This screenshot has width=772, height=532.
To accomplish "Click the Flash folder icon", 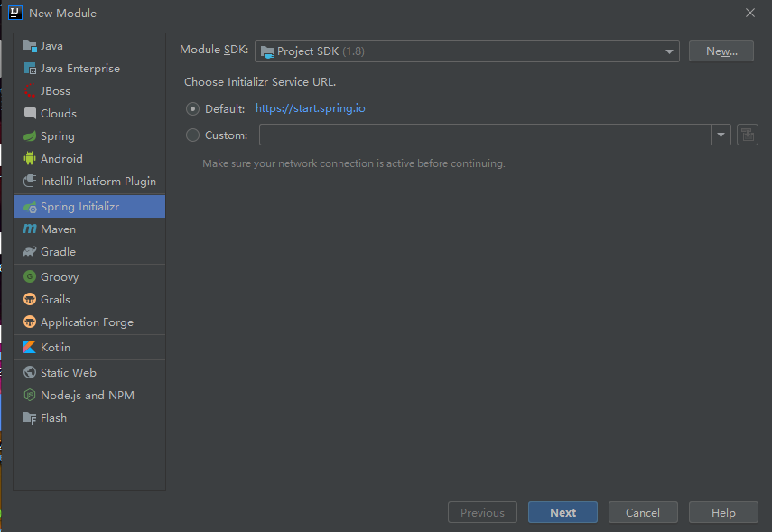I will 30,417.
